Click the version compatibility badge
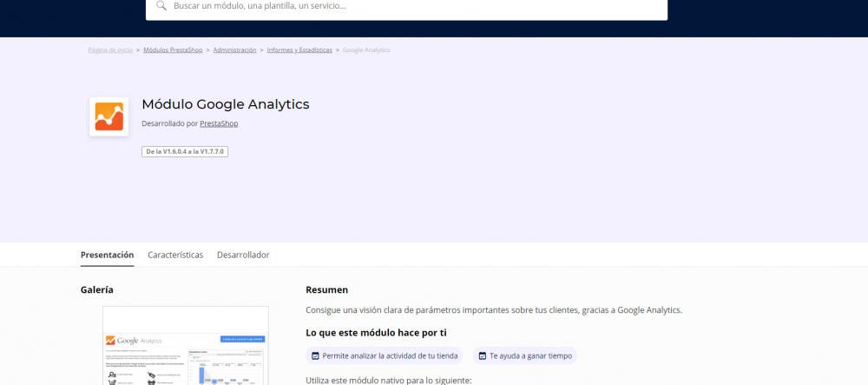 tap(185, 151)
